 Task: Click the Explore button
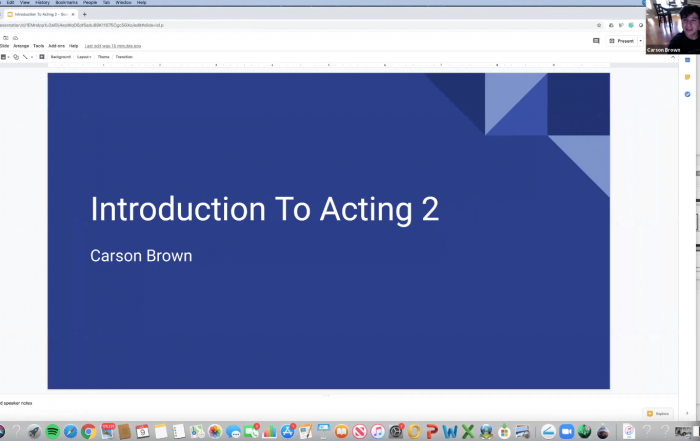click(658, 413)
